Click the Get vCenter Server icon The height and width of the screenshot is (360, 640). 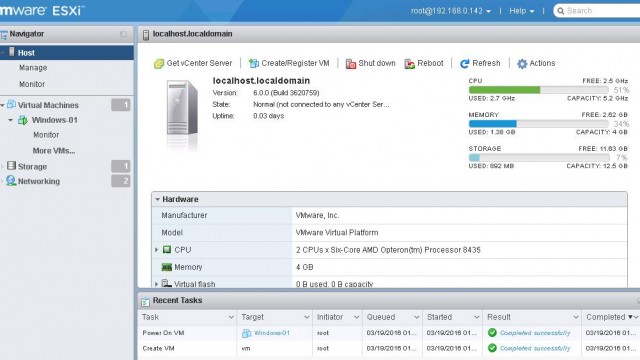pyautogui.click(x=159, y=64)
